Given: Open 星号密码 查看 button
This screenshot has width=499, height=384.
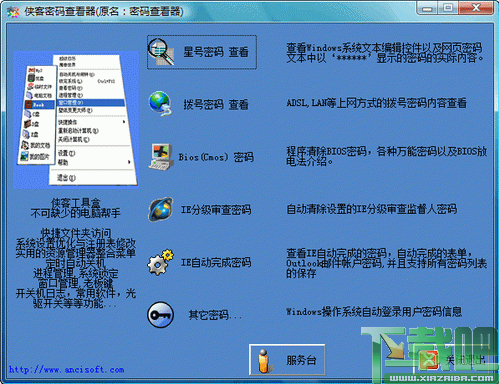Looking at the screenshot, I should click(202, 52).
